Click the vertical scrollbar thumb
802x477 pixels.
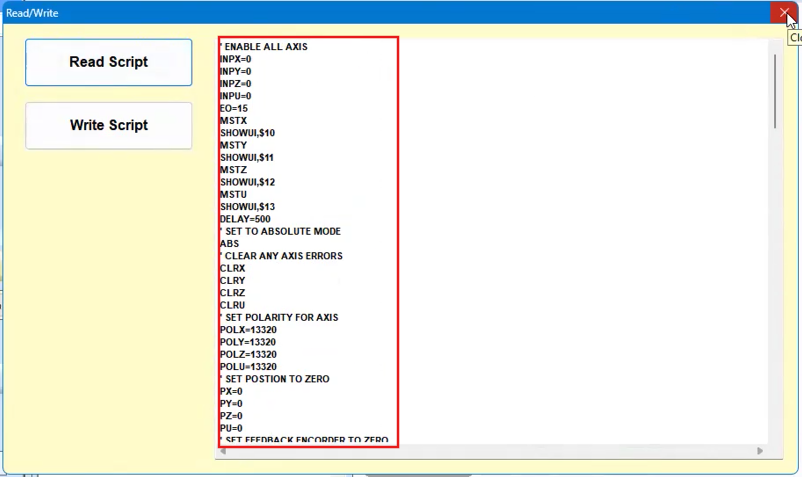[x=775, y=91]
